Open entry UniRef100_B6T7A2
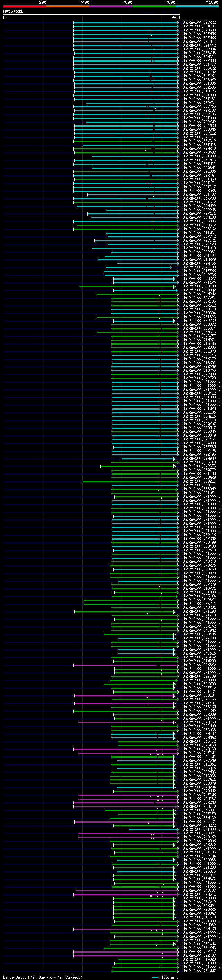This screenshot has width=222, height=980. click(x=199, y=72)
